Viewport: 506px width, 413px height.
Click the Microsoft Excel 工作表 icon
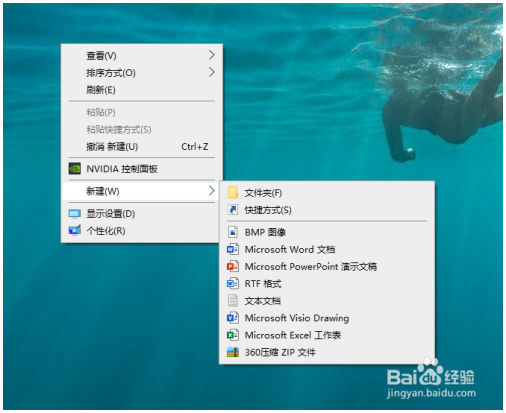[233, 335]
